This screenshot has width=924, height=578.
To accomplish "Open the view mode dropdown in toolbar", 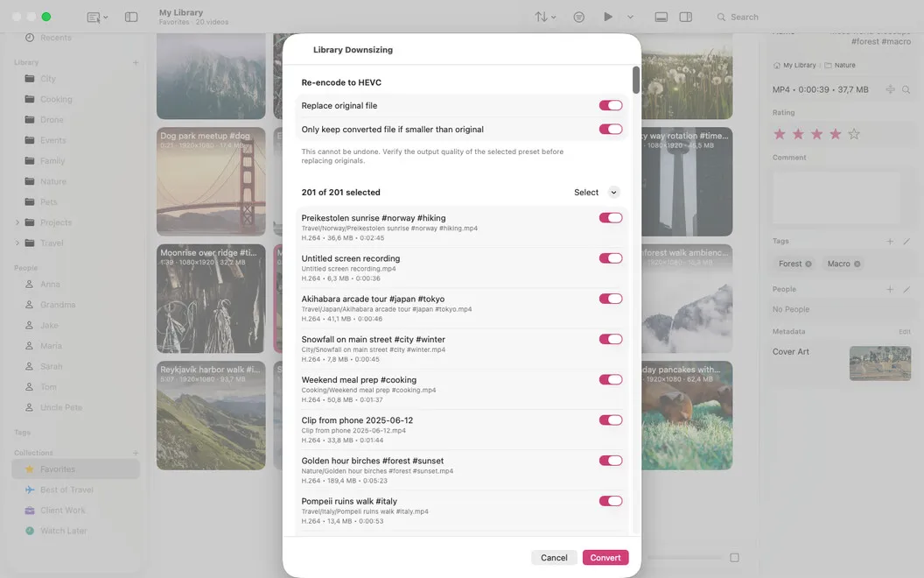I will click(97, 18).
